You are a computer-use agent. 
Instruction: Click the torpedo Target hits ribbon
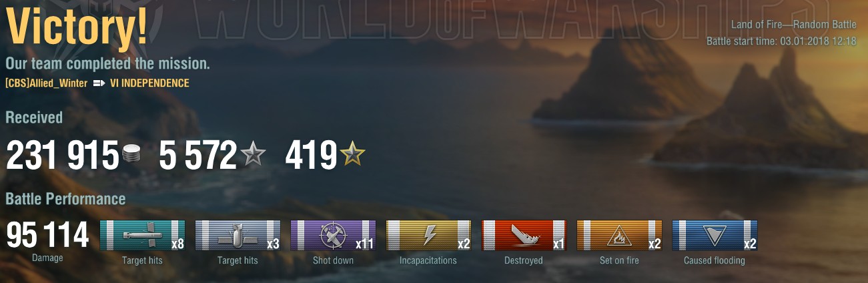coord(143,236)
